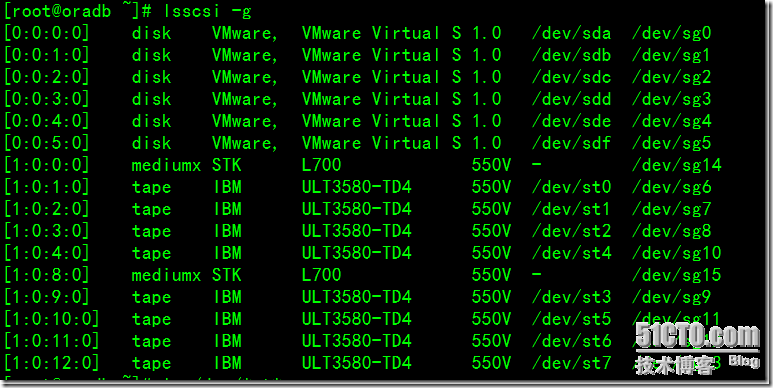Select the SCSI address [1:0:8:0]

[46, 275]
